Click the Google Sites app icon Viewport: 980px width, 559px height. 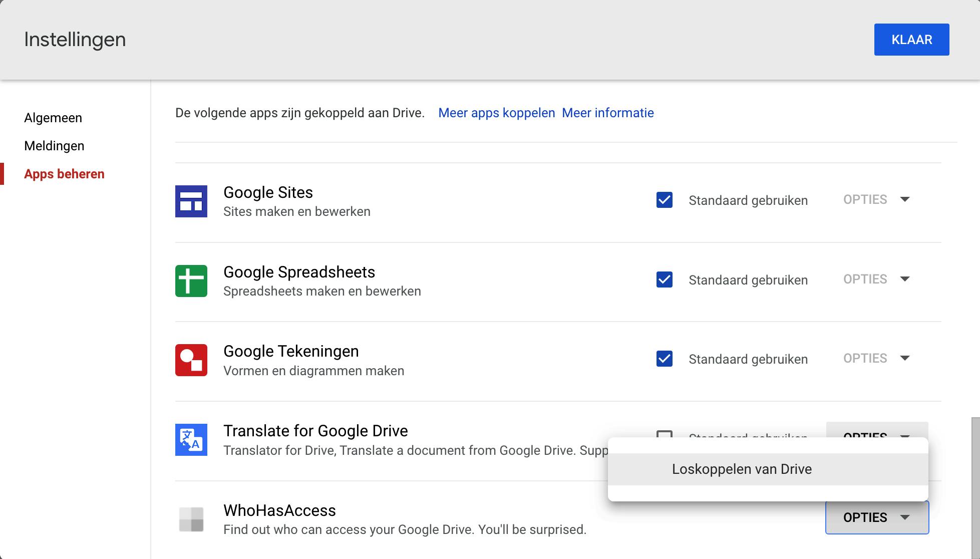pyautogui.click(x=191, y=201)
